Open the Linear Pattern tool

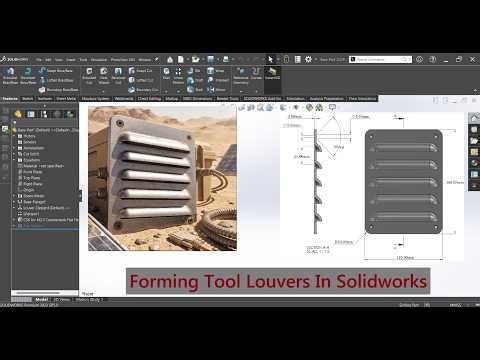click(178, 75)
